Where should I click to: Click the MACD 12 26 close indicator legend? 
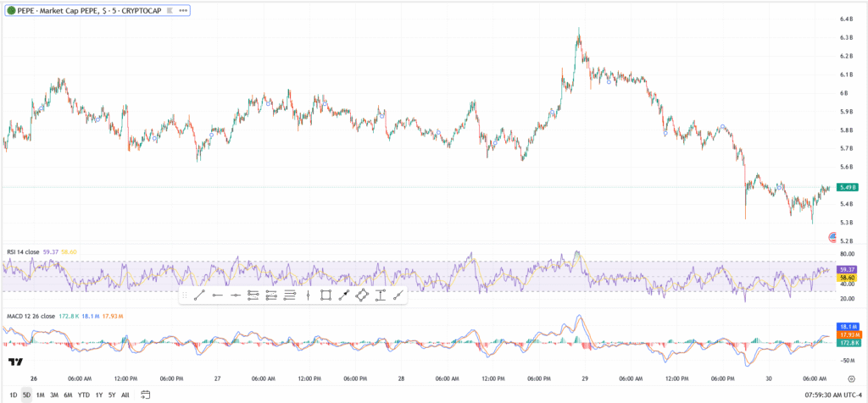coord(31,316)
